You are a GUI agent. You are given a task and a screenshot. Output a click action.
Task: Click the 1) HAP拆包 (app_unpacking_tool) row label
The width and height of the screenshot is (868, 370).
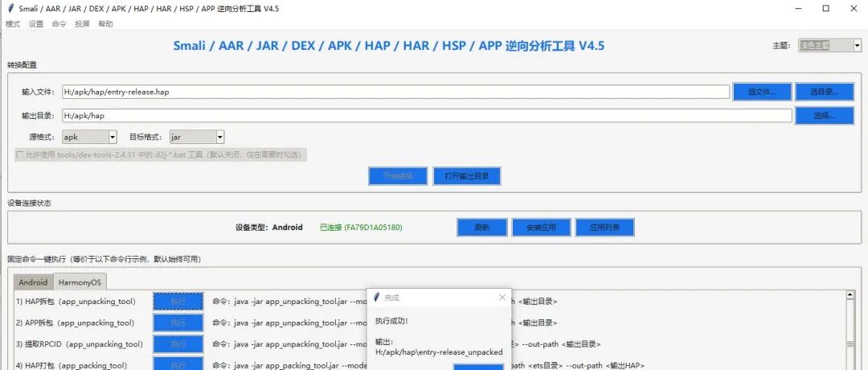pyautogui.click(x=76, y=302)
